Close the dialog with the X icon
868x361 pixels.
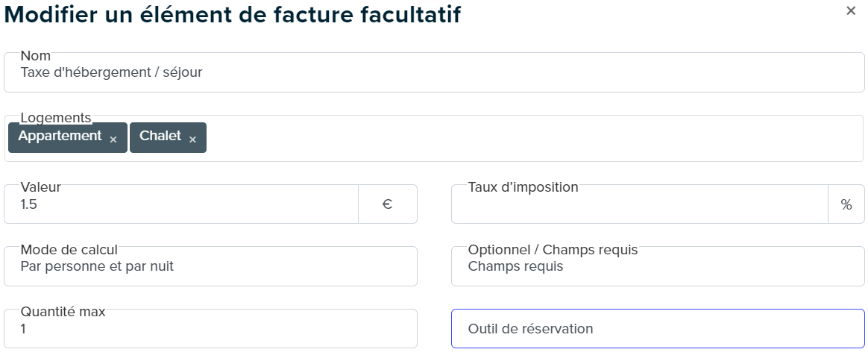[851, 10]
